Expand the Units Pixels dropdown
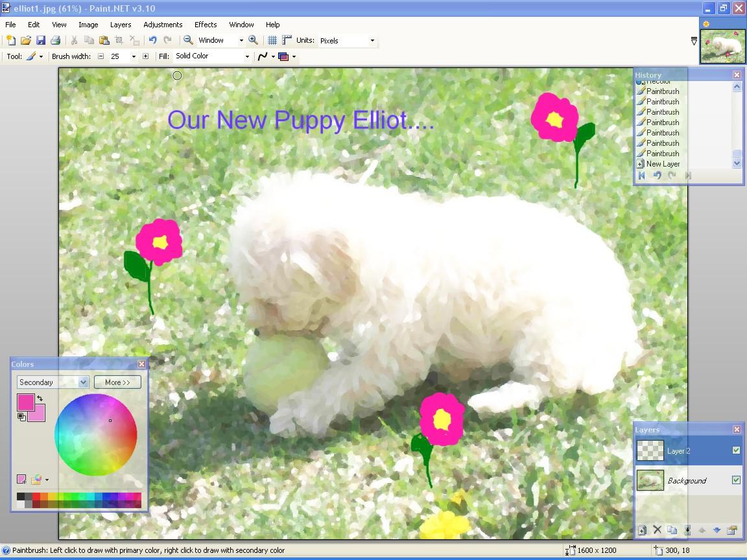Screen dimensions: 747x560 [x=372, y=40]
